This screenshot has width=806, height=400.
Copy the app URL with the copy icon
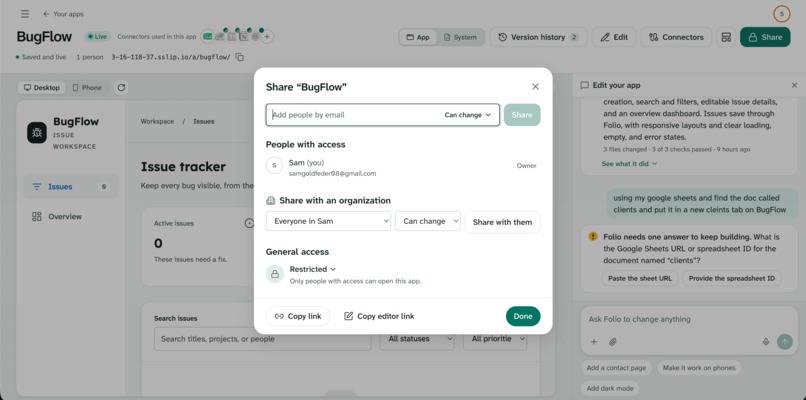tap(240, 57)
